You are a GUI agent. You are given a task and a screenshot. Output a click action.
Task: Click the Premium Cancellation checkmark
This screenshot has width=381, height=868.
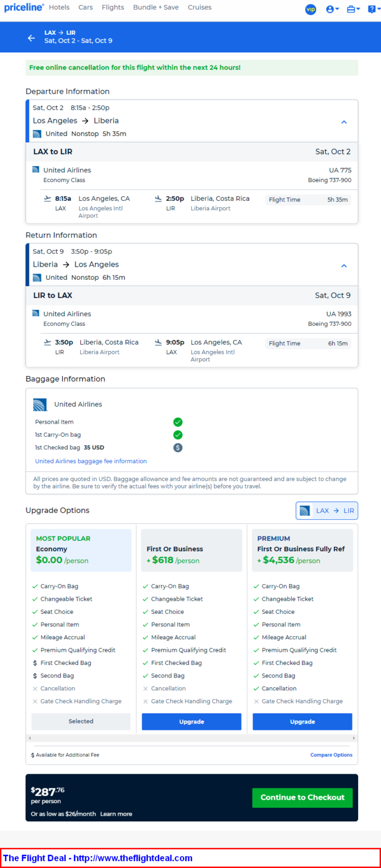coord(256,689)
